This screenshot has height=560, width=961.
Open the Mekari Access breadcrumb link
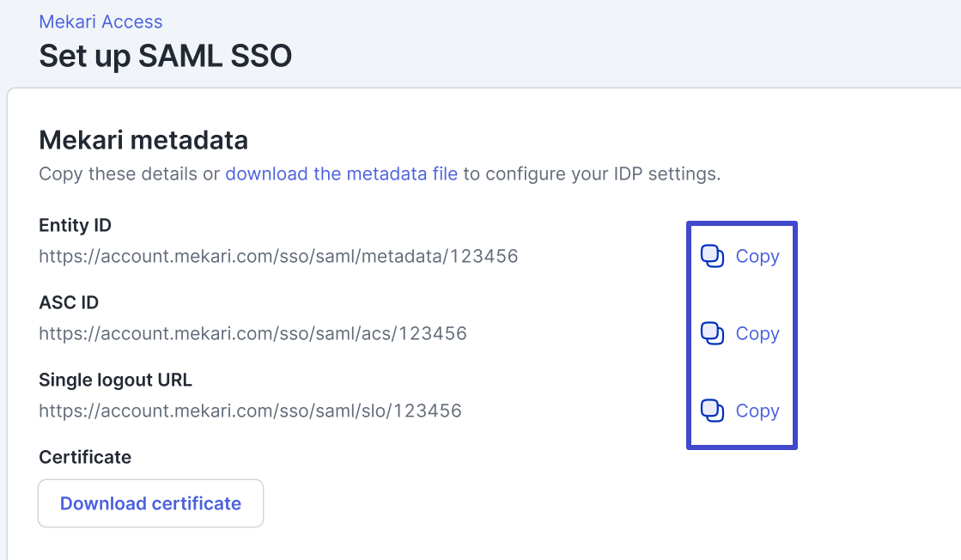click(100, 22)
